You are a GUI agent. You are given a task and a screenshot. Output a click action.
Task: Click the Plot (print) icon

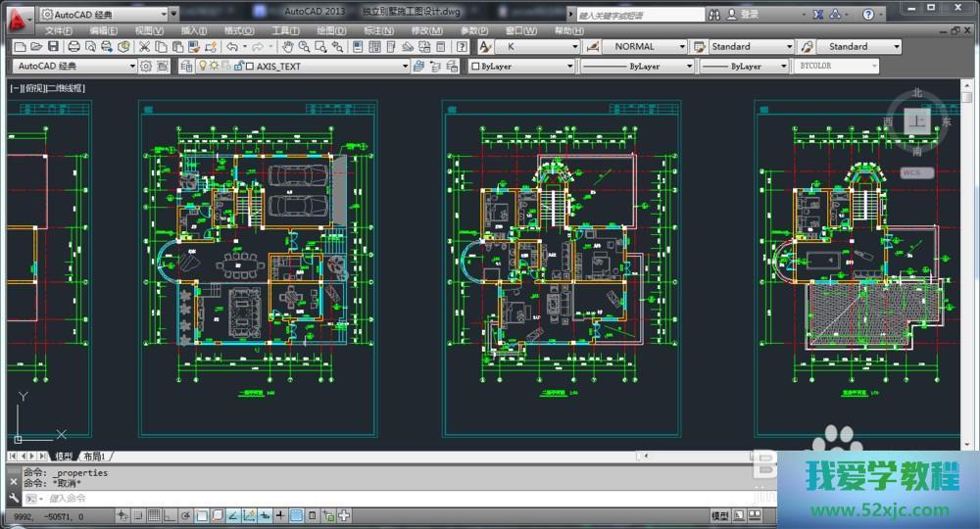(x=73, y=46)
